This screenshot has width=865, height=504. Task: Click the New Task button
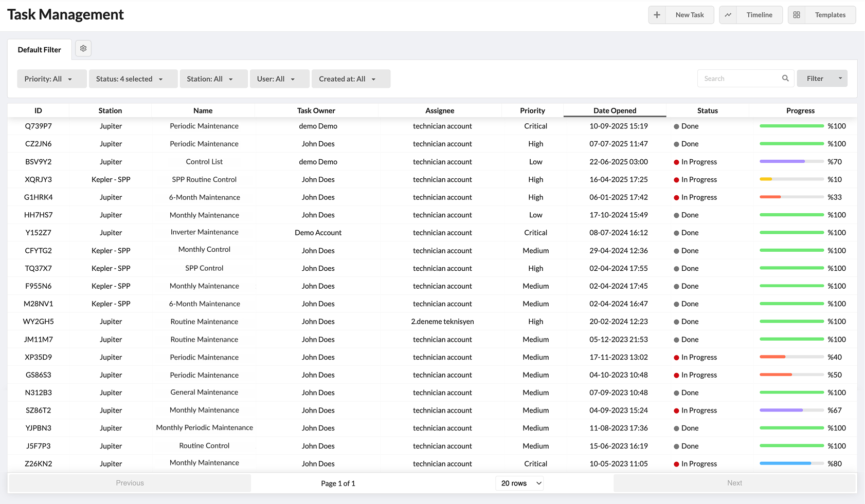pyautogui.click(x=689, y=15)
